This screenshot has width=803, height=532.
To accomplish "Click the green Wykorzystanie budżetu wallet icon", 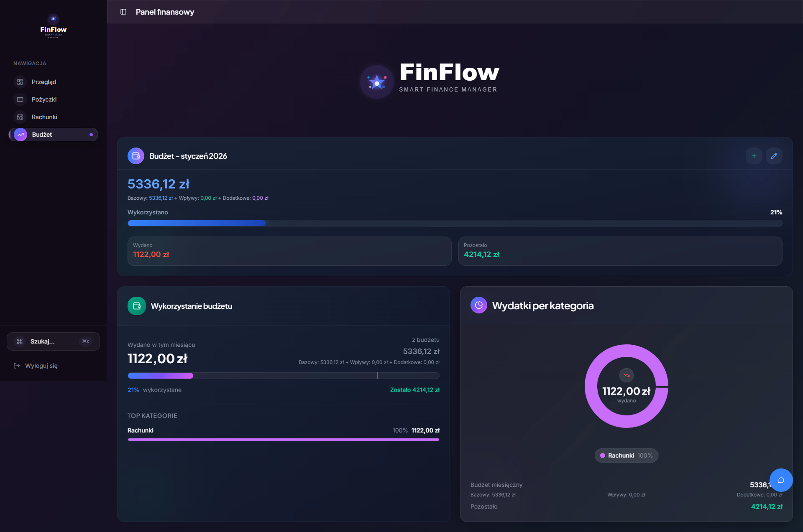I will coord(137,306).
